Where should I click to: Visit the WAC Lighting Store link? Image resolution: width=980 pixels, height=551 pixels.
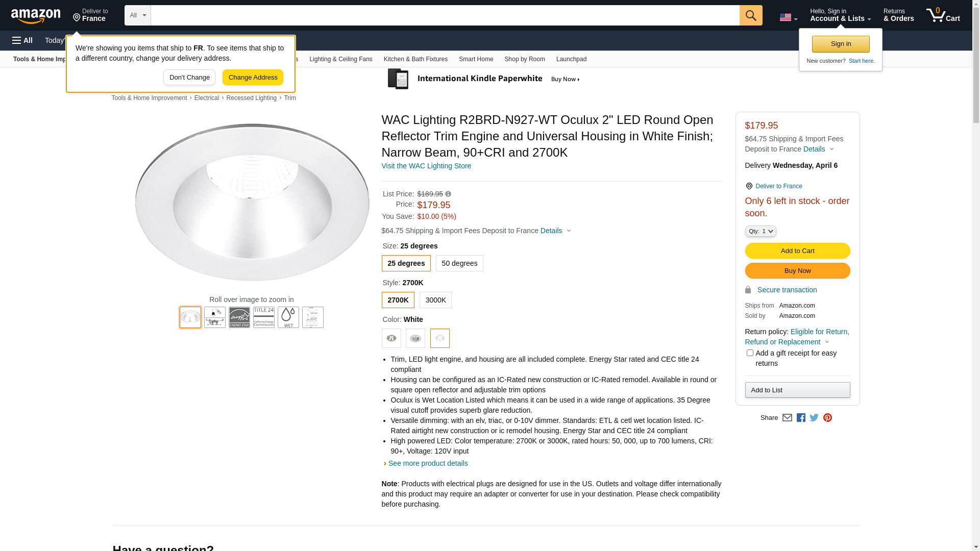point(426,166)
